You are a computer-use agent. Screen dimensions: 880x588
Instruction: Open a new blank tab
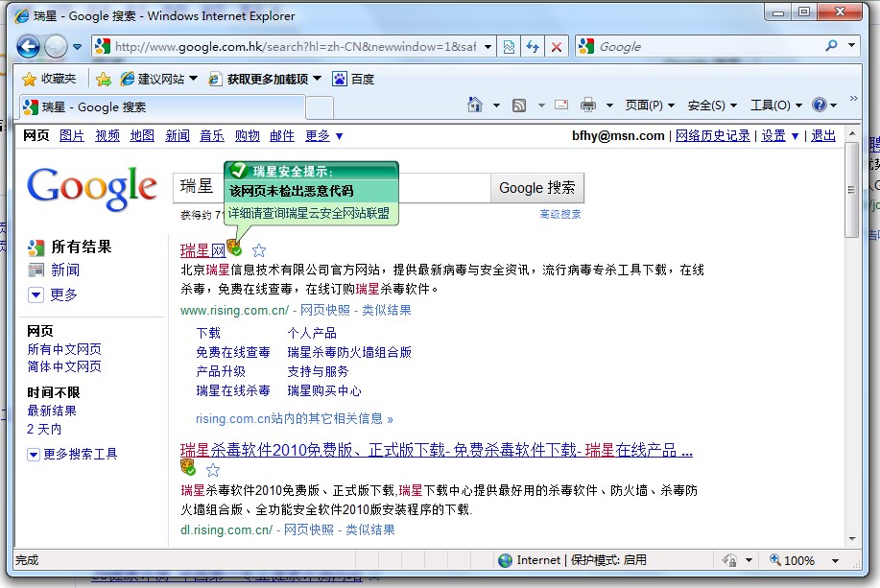(320, 107)
